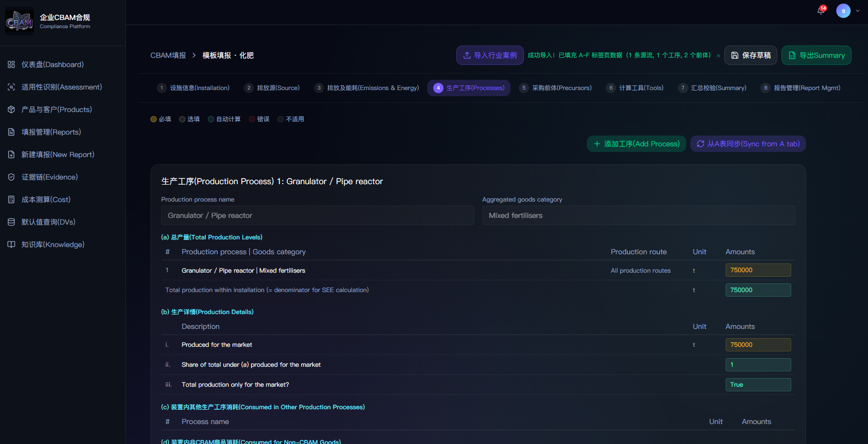The width and height of the screenshot is (868, 444).
Task: Click Production process name input field
Action: coord(317,215)
